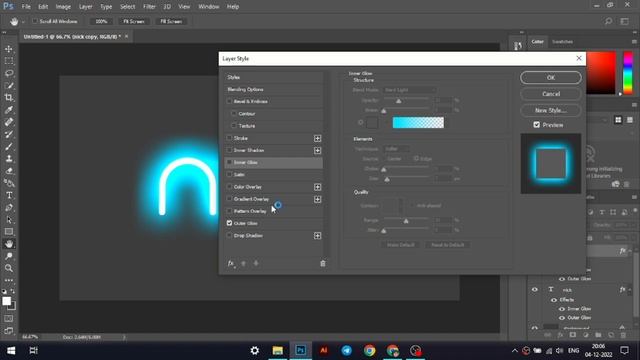Open Windows Start menu on taskbar
This screenshot has height=360, width=640.
click(11, 351)
